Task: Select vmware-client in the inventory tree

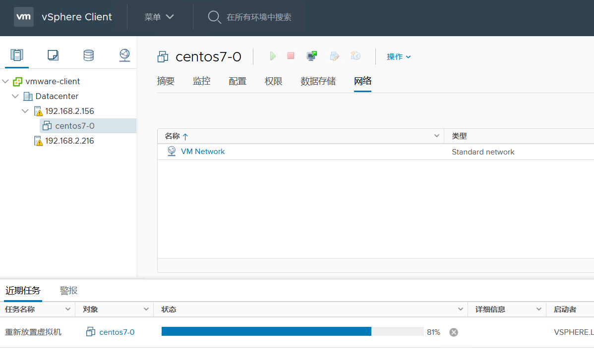Action: (x=53, y=81)
